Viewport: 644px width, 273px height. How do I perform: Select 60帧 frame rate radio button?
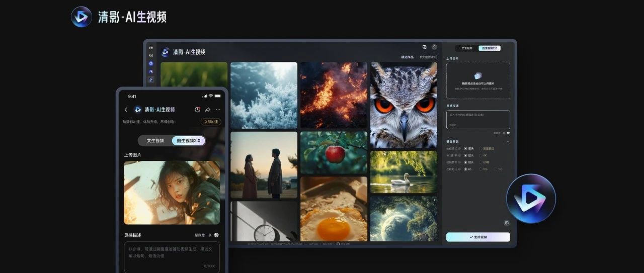(x=480, y=162)
